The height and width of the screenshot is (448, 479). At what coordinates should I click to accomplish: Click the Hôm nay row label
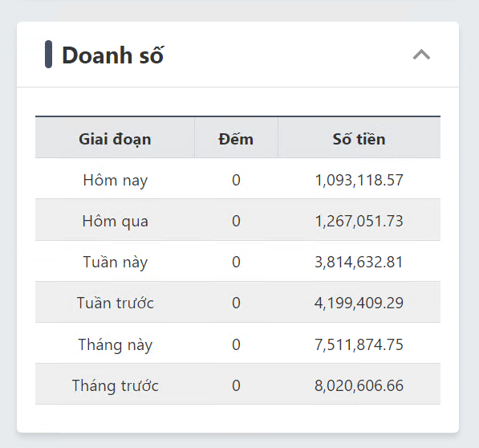(x=116, y=180)
